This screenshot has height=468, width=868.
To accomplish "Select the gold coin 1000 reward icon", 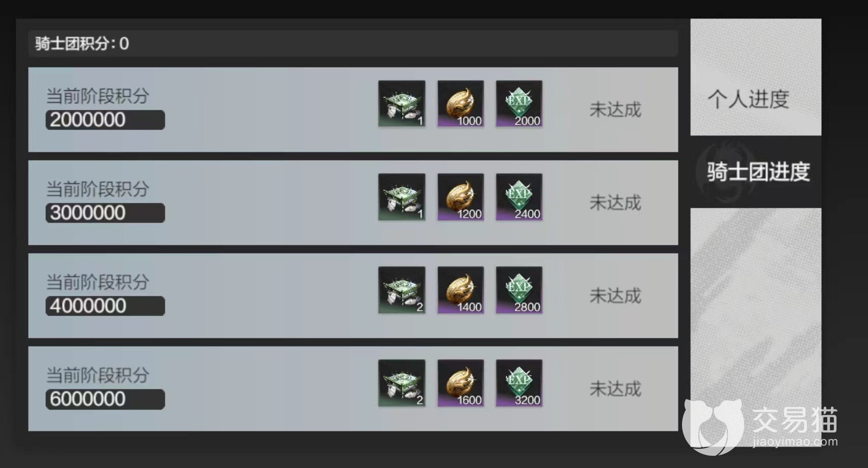I will 460,104.
